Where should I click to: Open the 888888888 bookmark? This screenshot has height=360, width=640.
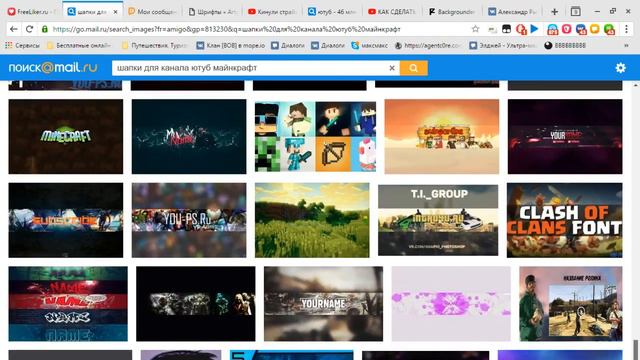[565, 45]
